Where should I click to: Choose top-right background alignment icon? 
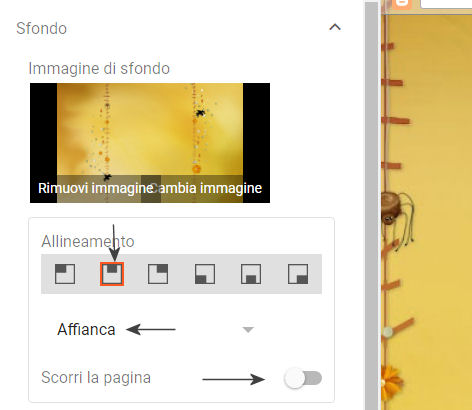coord(158,274)
